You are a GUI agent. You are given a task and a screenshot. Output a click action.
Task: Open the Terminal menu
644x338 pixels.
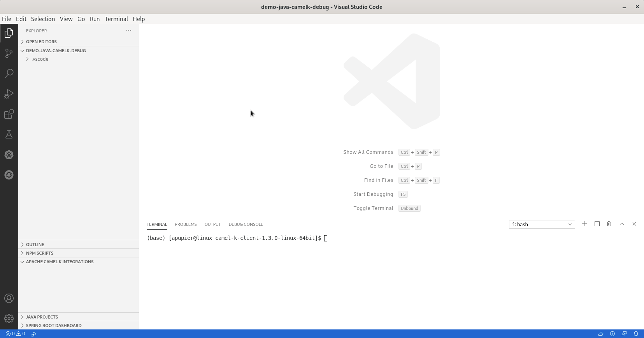point(116,19)
